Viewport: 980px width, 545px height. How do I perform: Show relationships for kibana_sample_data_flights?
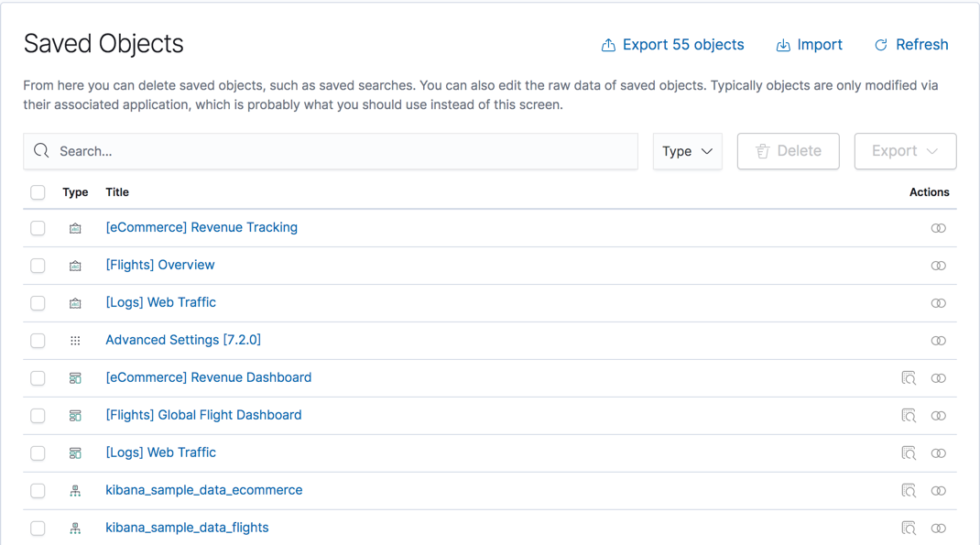[938, 529]
